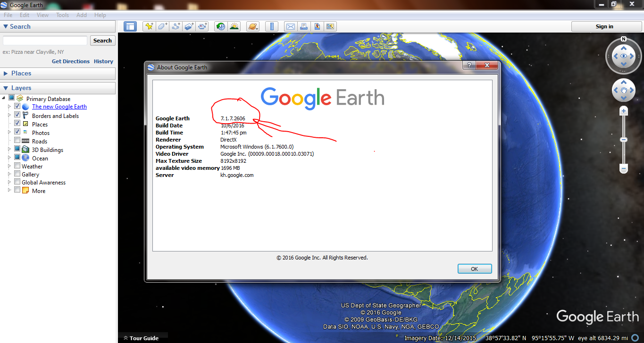644x343 pixels.
Task: Open the planet switcher dropdown
Action: point(253,26)
